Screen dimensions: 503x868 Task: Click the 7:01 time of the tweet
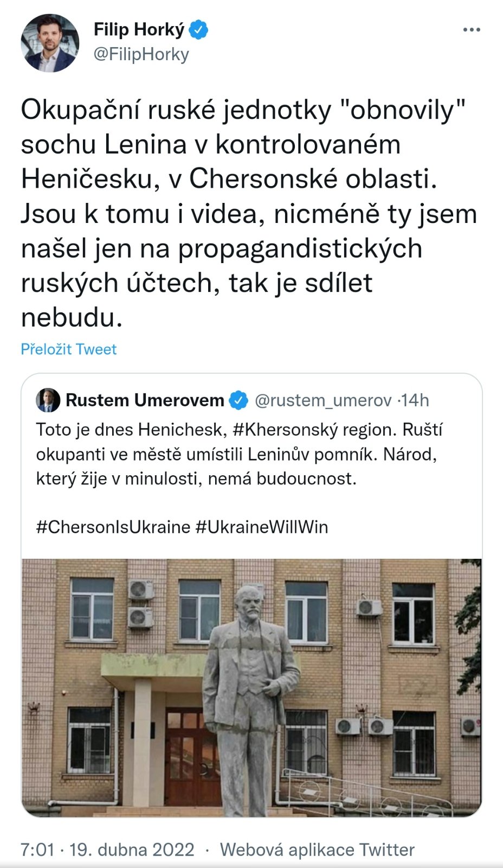pyautogui.click(x=37, y=849)
